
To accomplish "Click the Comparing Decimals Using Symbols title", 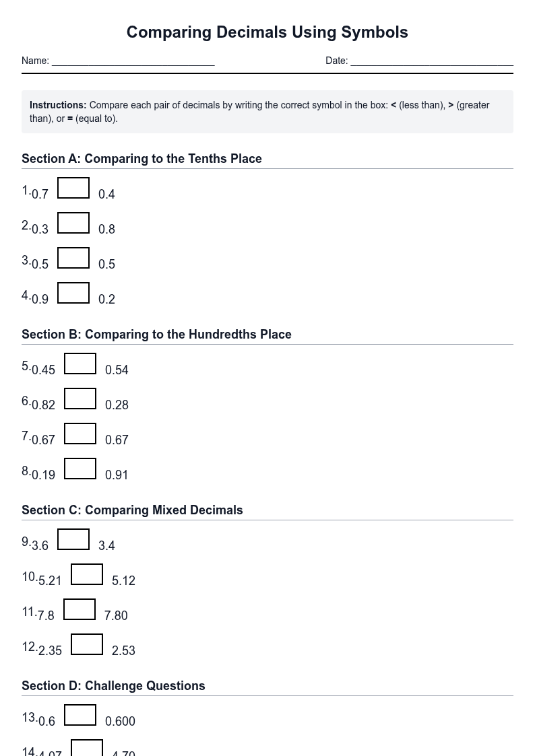I will coord(267,32).
